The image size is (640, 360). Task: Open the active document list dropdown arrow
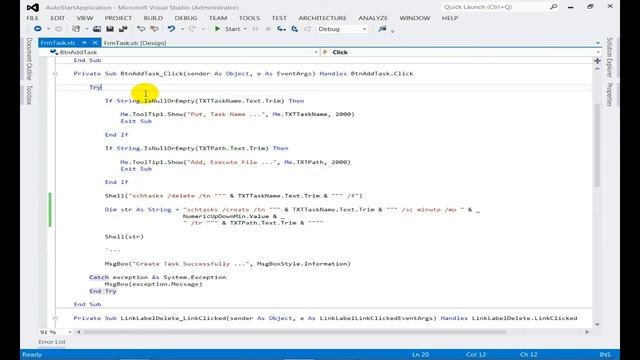[x=598, y=42]
